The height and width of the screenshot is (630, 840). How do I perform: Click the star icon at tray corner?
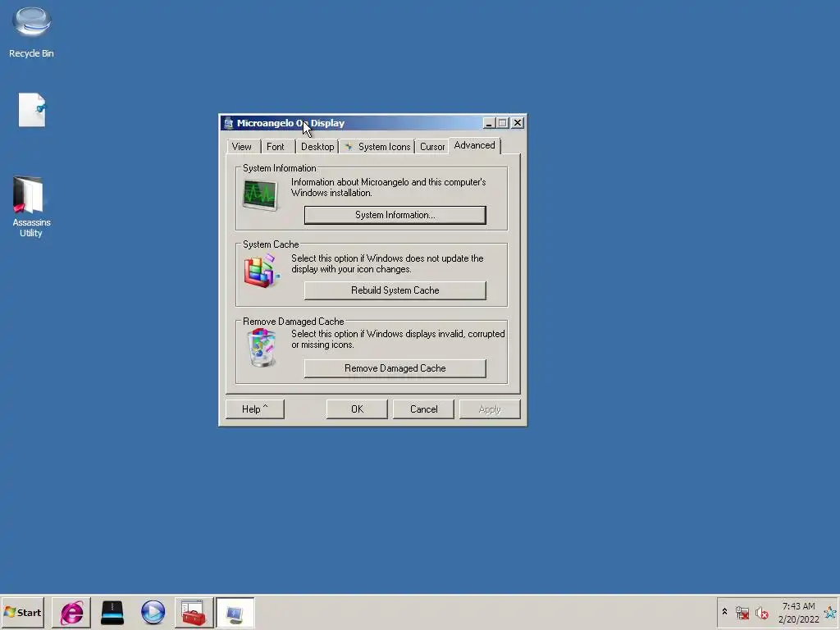(831, 612)
